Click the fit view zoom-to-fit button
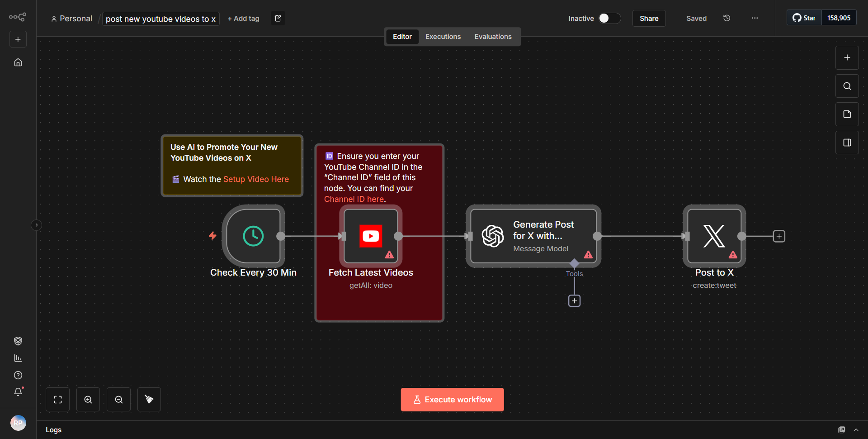The width and height of the screenshot is (868, 439). click(58, 400)
